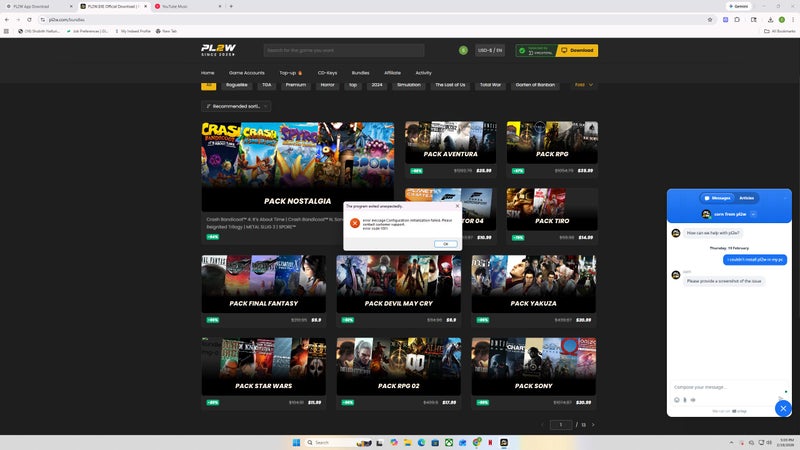Open a new browser tab with plus icon
The image size is (800, 450).
pos(231,6)
